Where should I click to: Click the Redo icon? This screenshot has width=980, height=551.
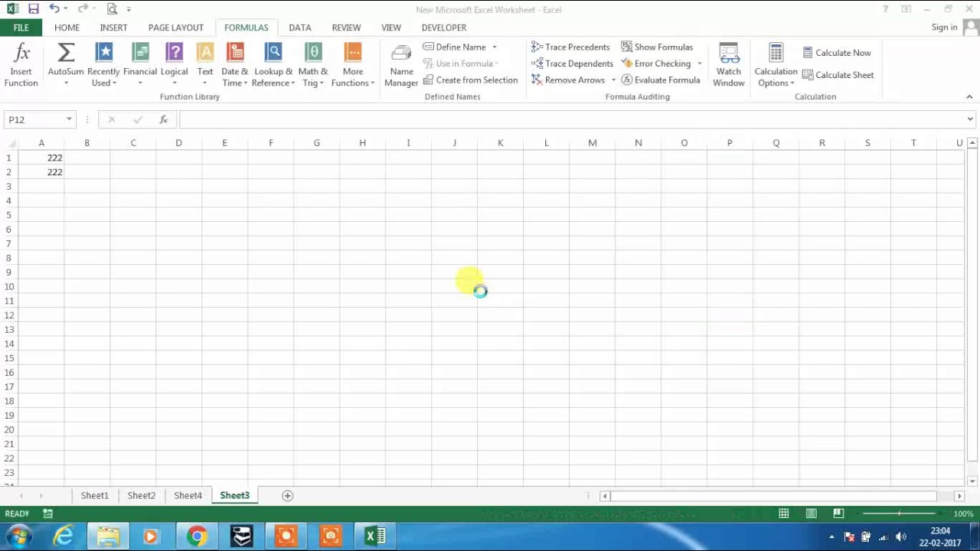click(x=82, y=9)
